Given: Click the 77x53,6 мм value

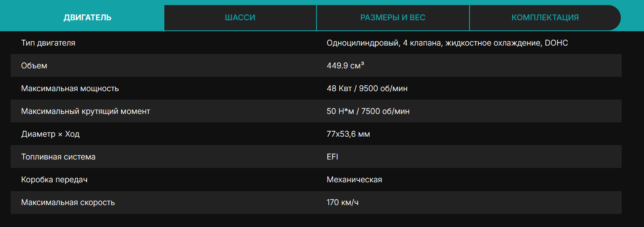Looking at the screenshot, I should point(349,134).
